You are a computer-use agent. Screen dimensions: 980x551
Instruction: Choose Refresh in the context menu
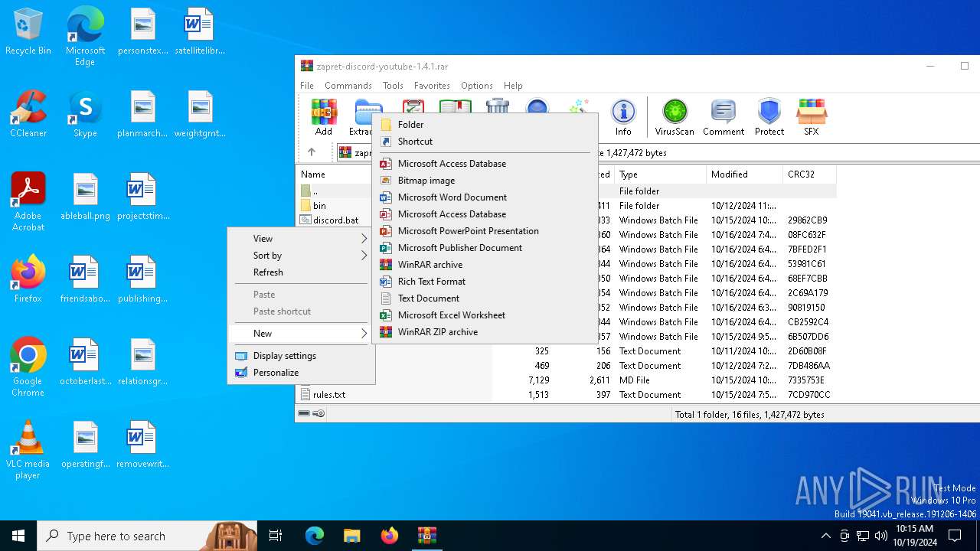[x=302, y=272]
